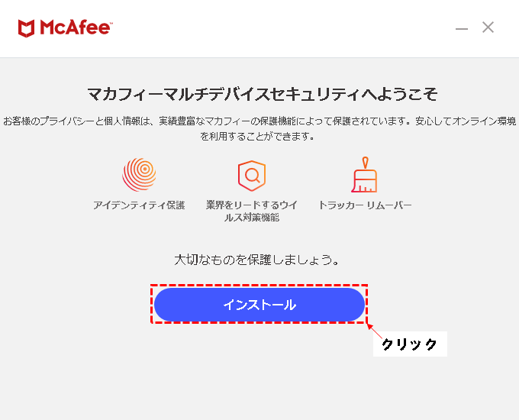Select the アイデンティティ保護 label
Image resolution: width=519 pixels, height=420 pixels.
[x=139, y=205]
